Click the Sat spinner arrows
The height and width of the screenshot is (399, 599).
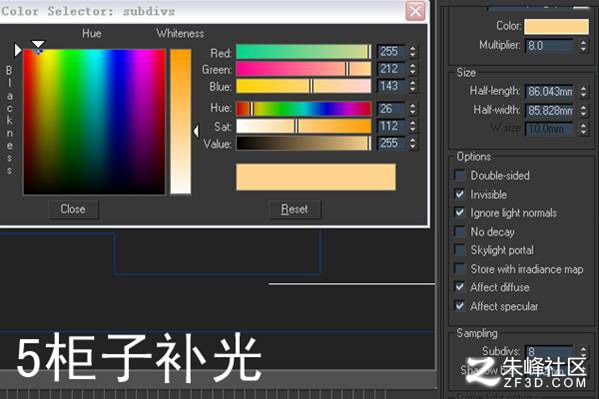(x=413, y=126)
